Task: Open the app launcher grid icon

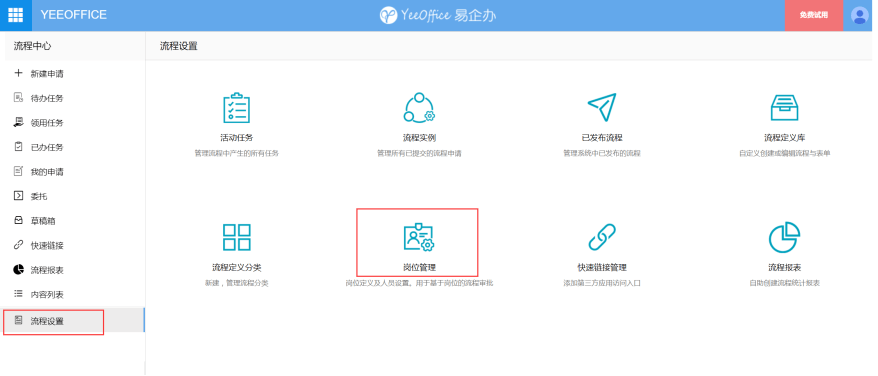Action: tap(16, 15)
